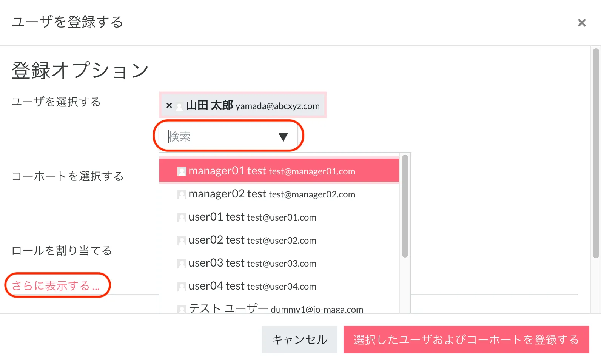
Task: Click avatar icon beside user01 test
Action: click(182, 217)
